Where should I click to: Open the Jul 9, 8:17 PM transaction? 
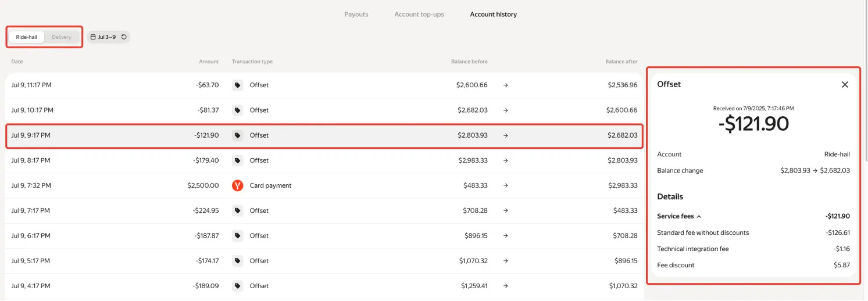(x=324, y=160)
